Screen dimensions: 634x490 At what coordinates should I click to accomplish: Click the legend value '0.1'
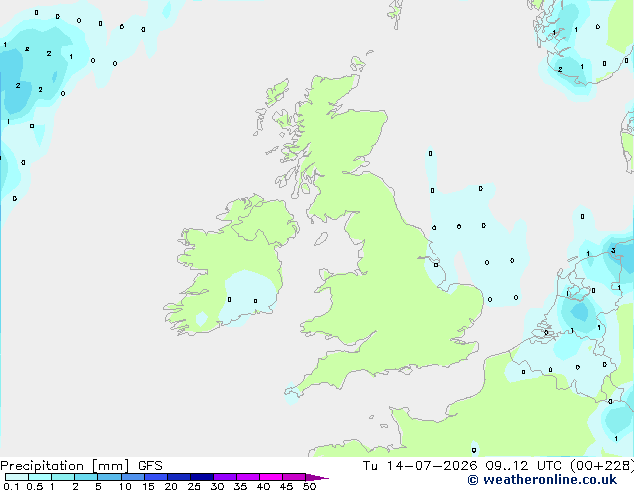click(11, 486)
